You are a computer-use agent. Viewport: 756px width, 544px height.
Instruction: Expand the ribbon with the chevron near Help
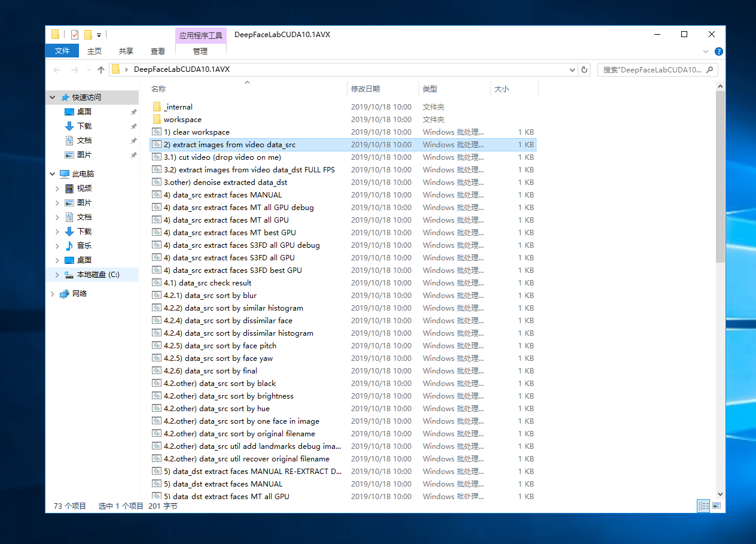tap(706, 51)
